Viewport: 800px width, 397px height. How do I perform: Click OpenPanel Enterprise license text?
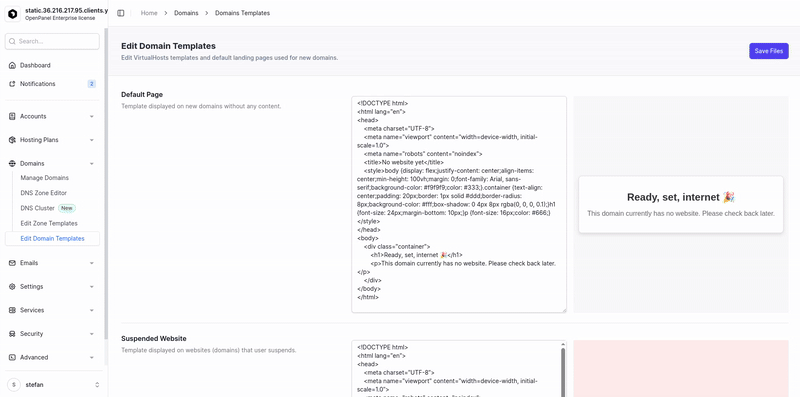pos(60,18)
